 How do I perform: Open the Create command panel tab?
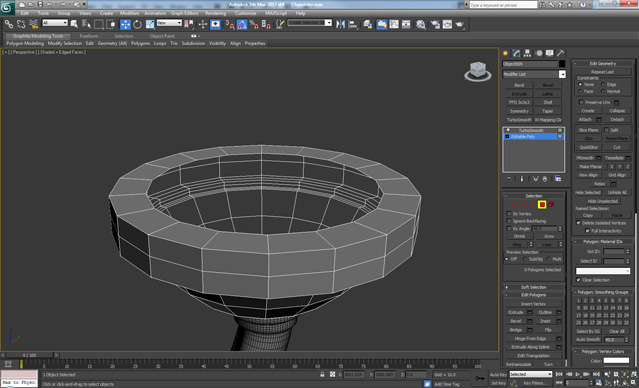506,53
